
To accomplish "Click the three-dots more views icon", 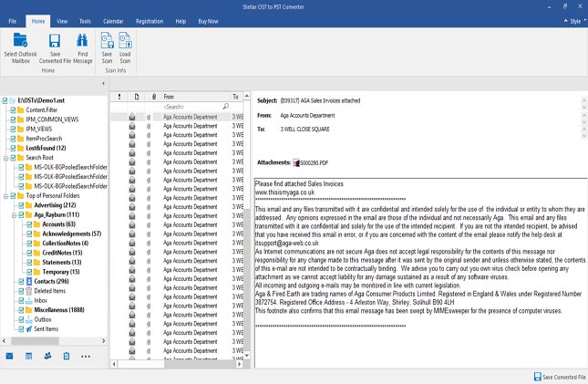I will 86,357.
